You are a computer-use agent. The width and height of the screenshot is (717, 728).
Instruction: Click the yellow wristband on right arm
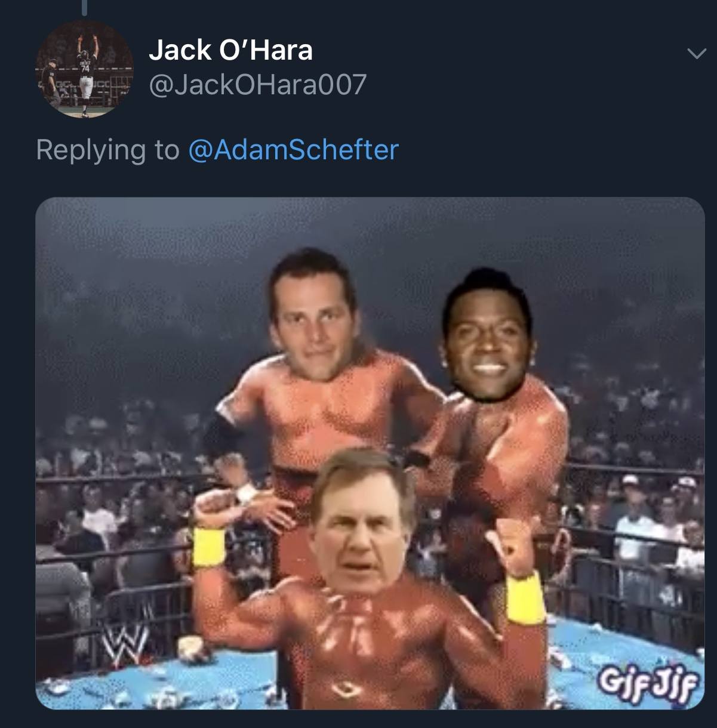tap(525, 598)
